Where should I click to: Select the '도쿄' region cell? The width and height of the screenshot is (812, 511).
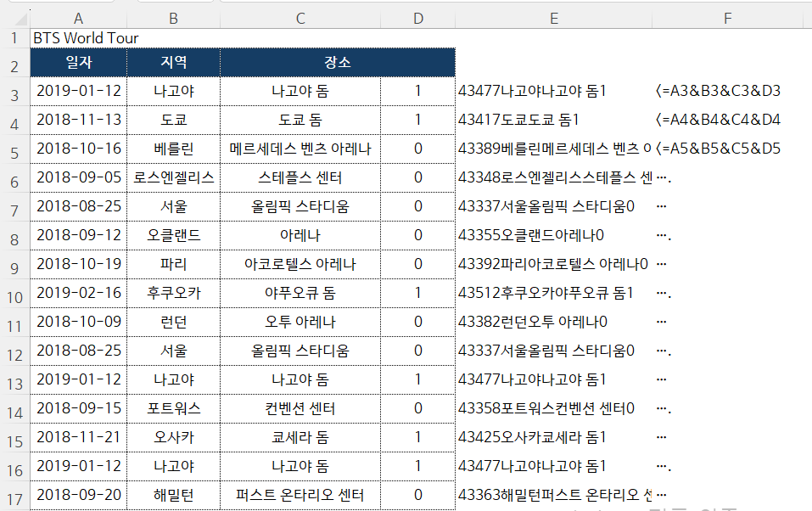pos(173,120)
